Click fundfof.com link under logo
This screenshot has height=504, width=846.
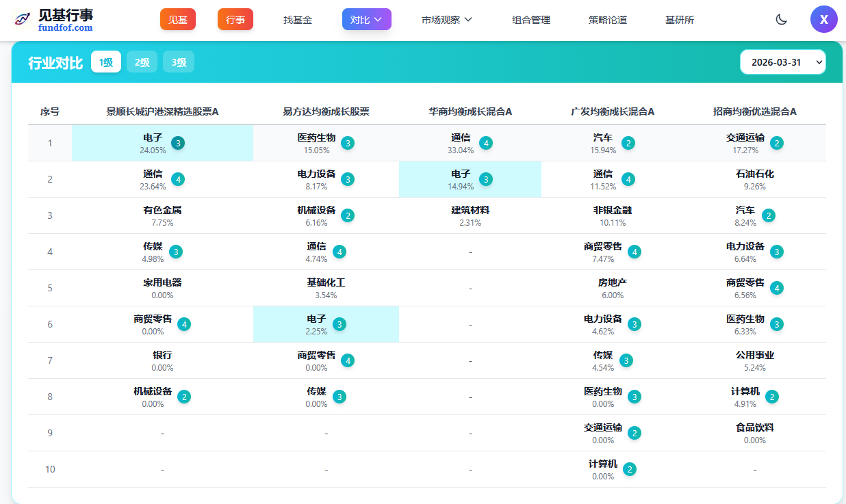(x=66, y=28)
